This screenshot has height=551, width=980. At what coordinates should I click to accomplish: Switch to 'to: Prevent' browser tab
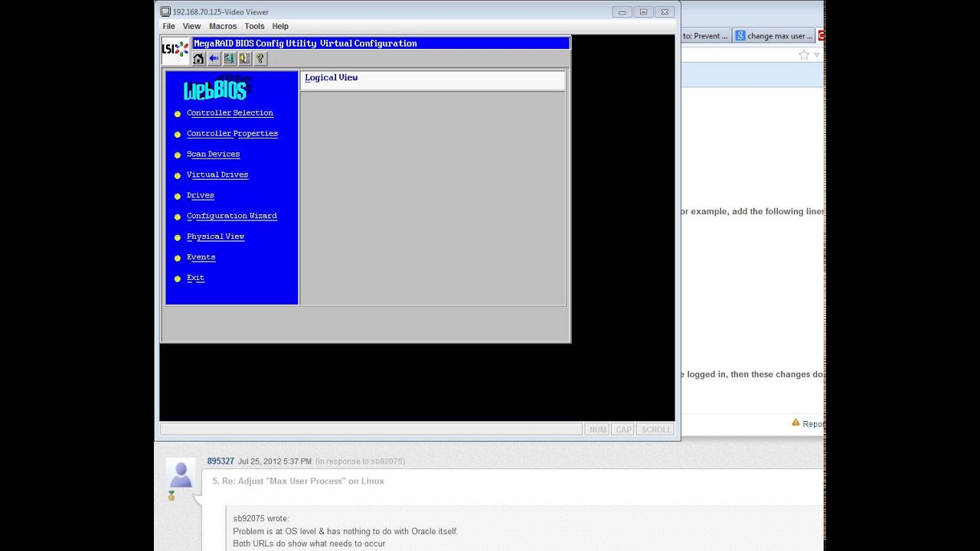[705, 35]
